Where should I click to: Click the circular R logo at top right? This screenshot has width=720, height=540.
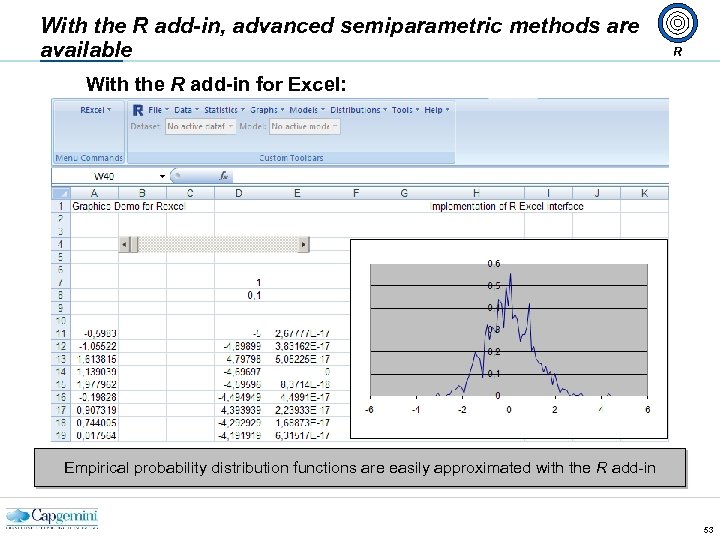[x=678, y=23]
